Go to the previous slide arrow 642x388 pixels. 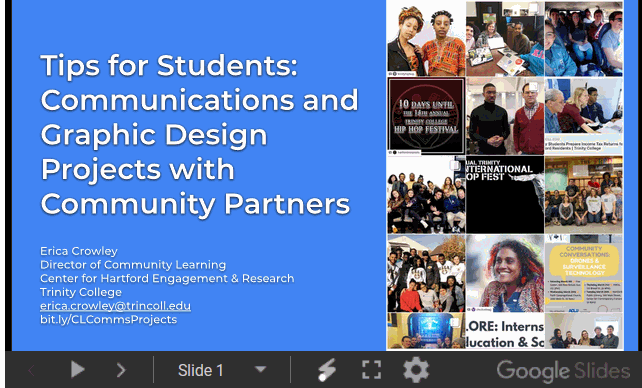(31, 370)
